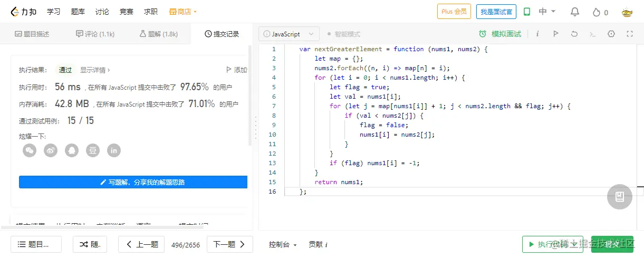Image resolution: width=644 pixels, height=258 pixels.
Task: Switch to the 题目描述 tab
Action: [x=32, y=34]
